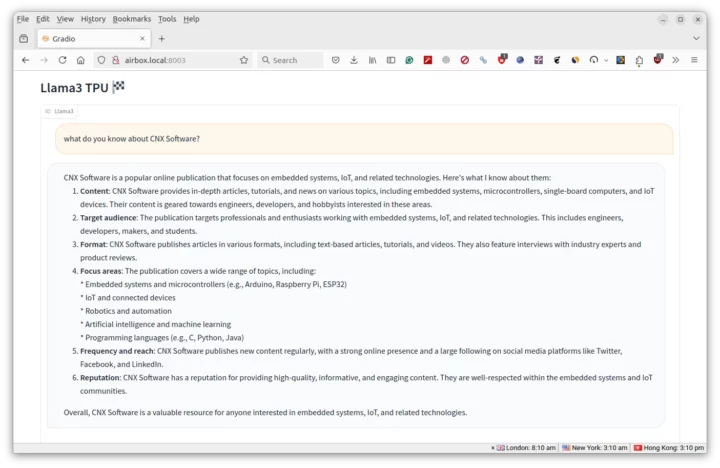Open a new tab with plus button

click(162, 39)
